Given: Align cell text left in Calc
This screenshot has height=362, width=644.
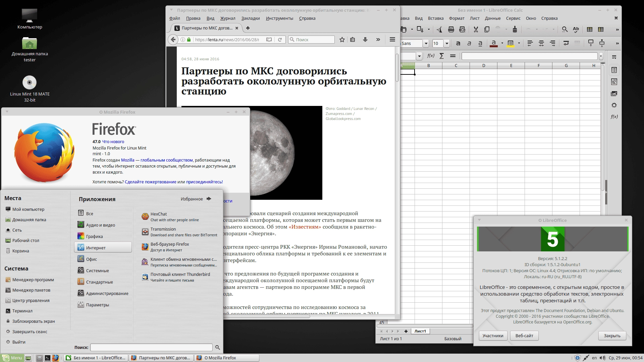Looking at the screenshot, I should [530, 43].
